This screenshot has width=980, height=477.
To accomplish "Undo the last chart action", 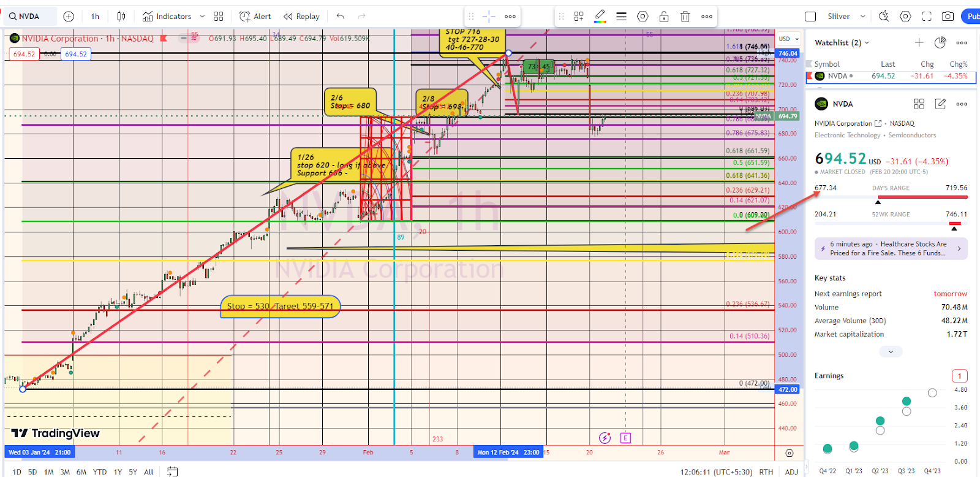I will click(341, 17).
